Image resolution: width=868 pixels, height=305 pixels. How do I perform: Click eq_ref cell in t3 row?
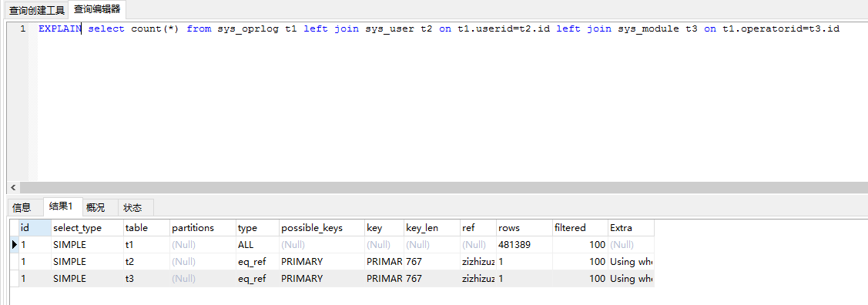[x=258, y=279]
